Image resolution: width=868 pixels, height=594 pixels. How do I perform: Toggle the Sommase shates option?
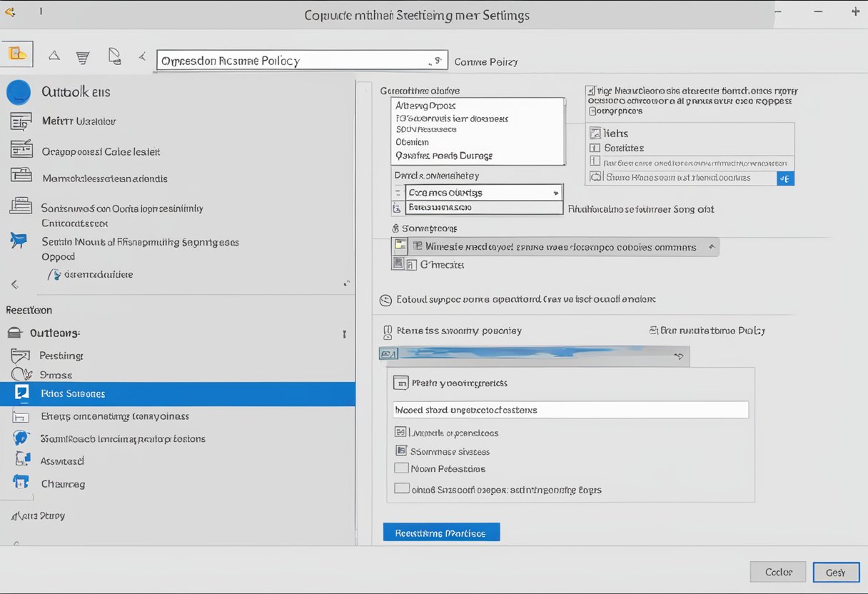tap(401, 450)
